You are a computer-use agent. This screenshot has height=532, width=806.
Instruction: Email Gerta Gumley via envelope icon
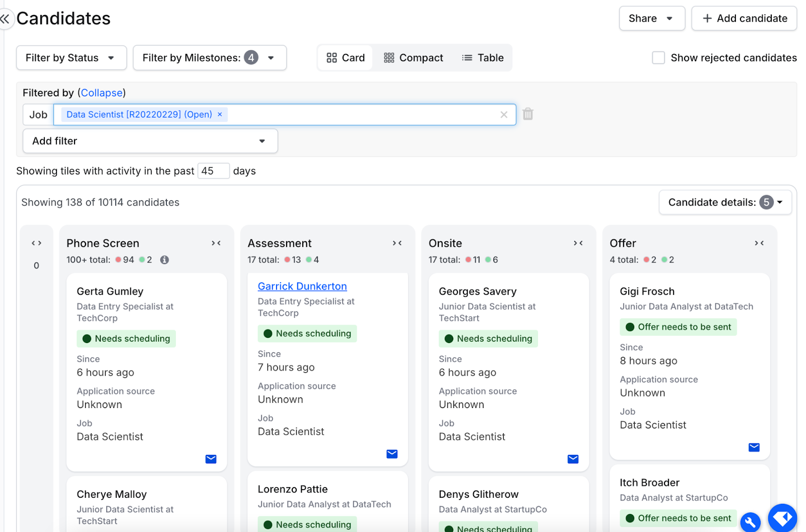pos(211,459)
